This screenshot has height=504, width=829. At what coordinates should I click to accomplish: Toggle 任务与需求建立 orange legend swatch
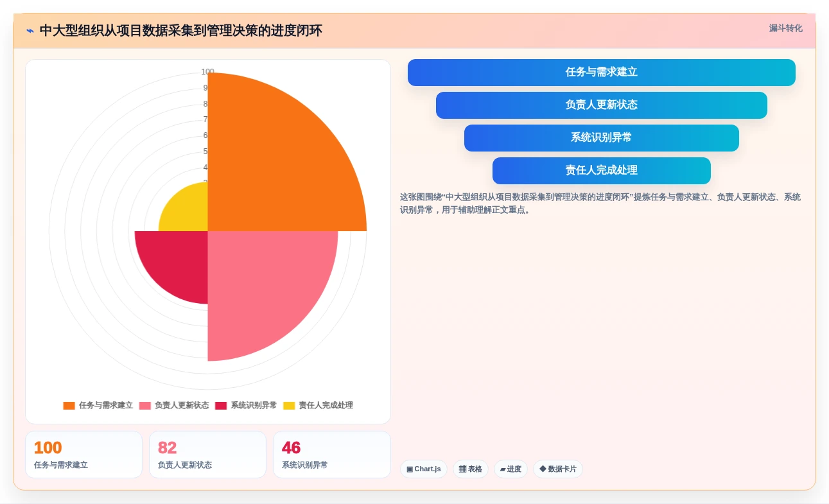click(x=69, y=406)
